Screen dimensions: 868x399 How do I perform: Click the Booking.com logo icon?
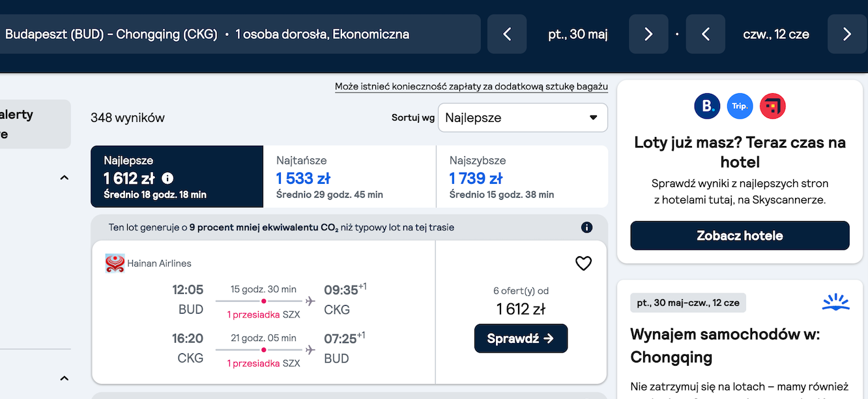pyautogui.click(x=707, y=106)
